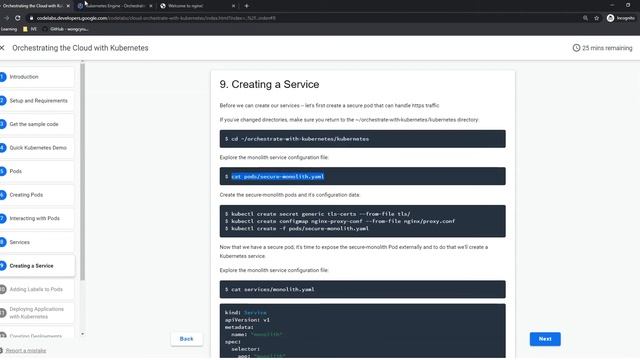Viewport: 640px width, 360px height.
Task: Open a new browser tab
Action: (x=247, y=6)
